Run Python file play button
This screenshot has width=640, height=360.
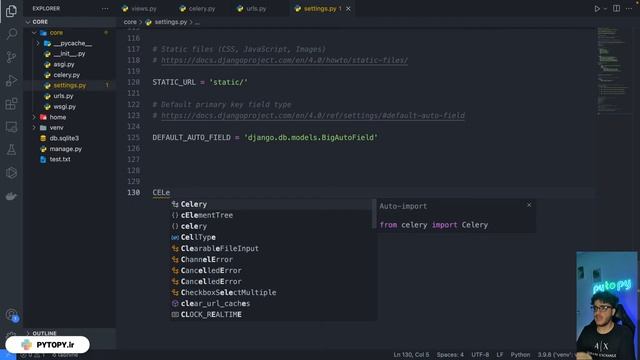pyautogui.click(x=597, y=9)
